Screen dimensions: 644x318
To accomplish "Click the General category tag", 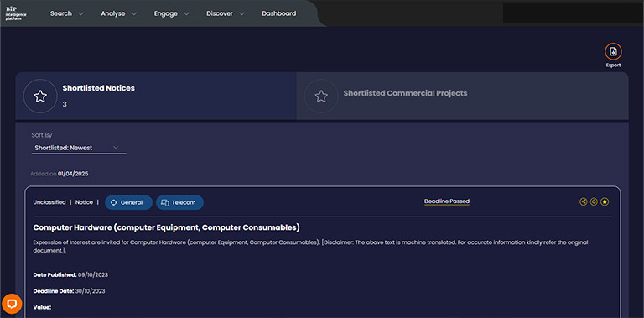I will [128, 202].
